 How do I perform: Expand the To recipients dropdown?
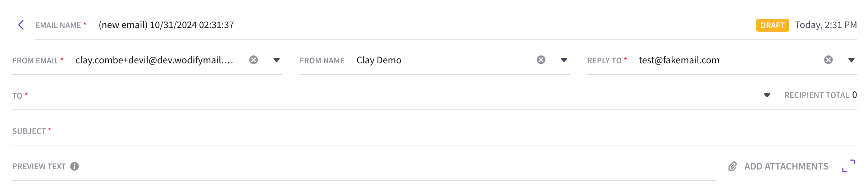click(767, 95)
